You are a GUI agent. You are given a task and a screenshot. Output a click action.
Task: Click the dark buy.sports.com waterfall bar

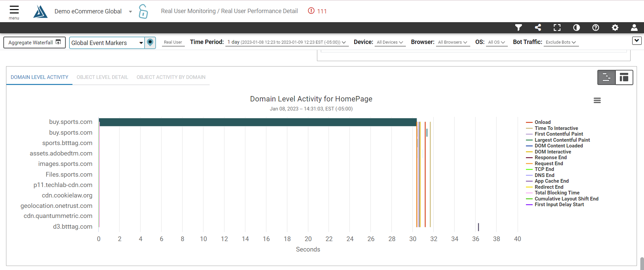coord(258,122)
